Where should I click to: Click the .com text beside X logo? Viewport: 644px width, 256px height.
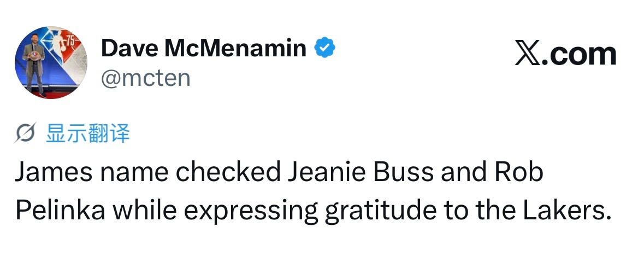(580, 54)
